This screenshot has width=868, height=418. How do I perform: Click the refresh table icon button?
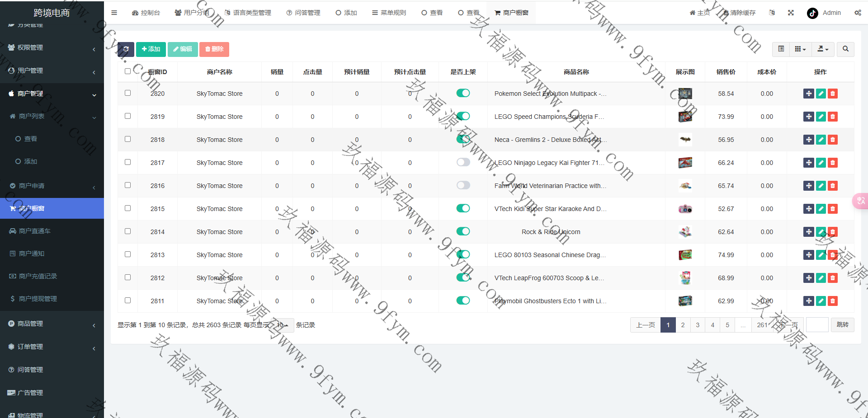(x=126, y=49)
